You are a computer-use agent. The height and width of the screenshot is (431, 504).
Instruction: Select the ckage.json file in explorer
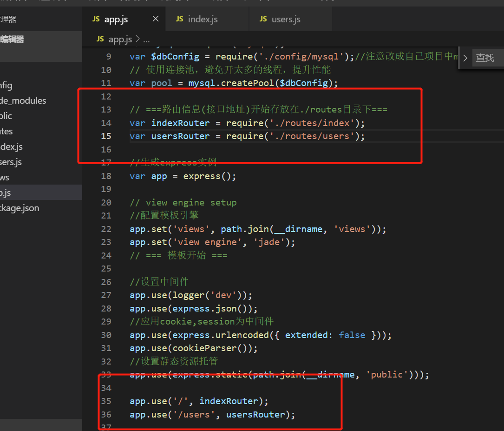click(41, 208)
